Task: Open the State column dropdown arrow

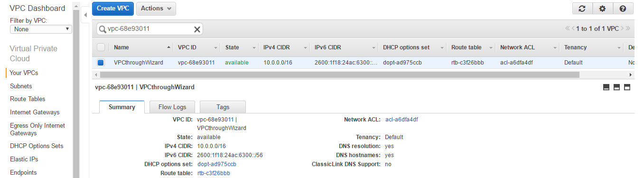Action: point(253,47)
